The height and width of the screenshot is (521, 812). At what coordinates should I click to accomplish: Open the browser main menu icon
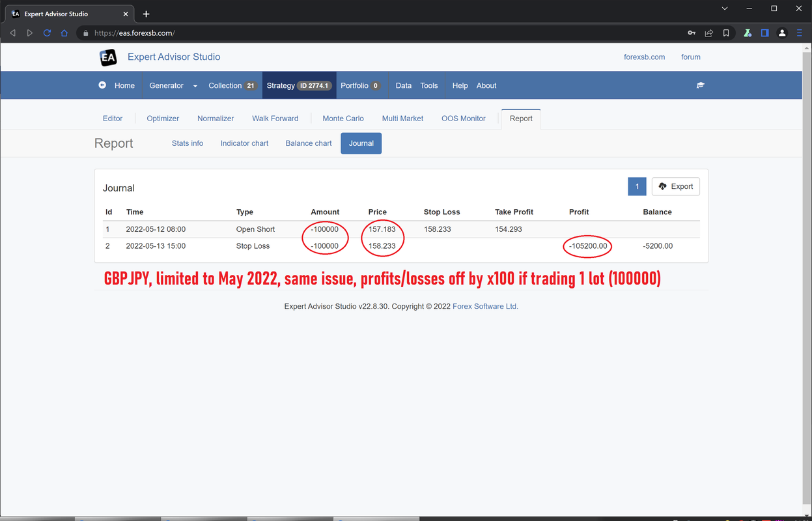[800, 33]
